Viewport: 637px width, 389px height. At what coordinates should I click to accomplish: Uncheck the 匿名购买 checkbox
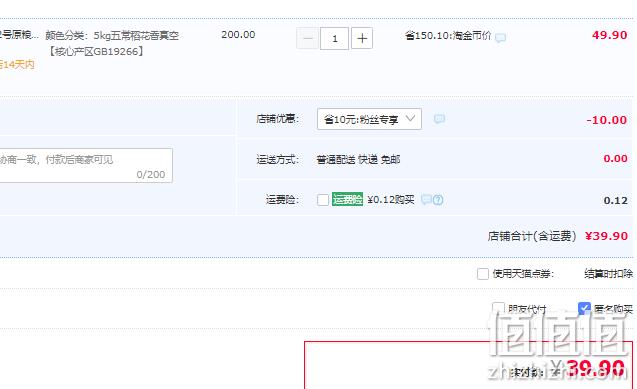(x=584, y=308)
